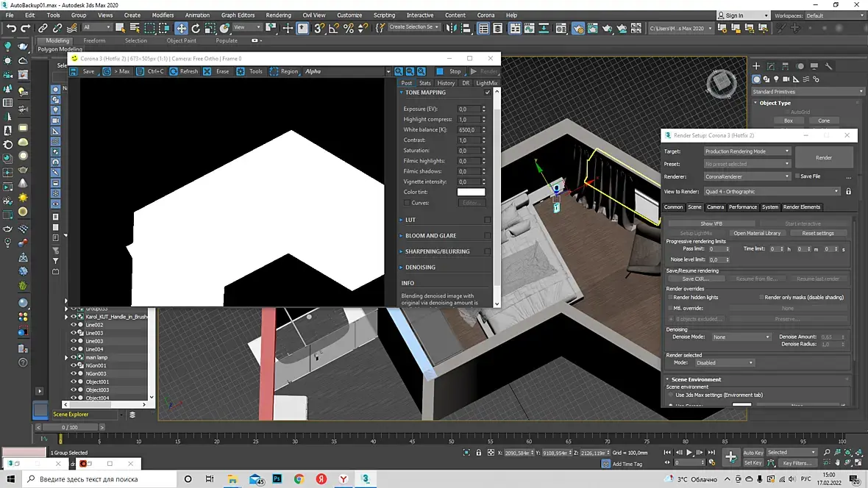Open Photoshop from the Windows taskbar
The image size is (868, 488).
coord(277,479)
